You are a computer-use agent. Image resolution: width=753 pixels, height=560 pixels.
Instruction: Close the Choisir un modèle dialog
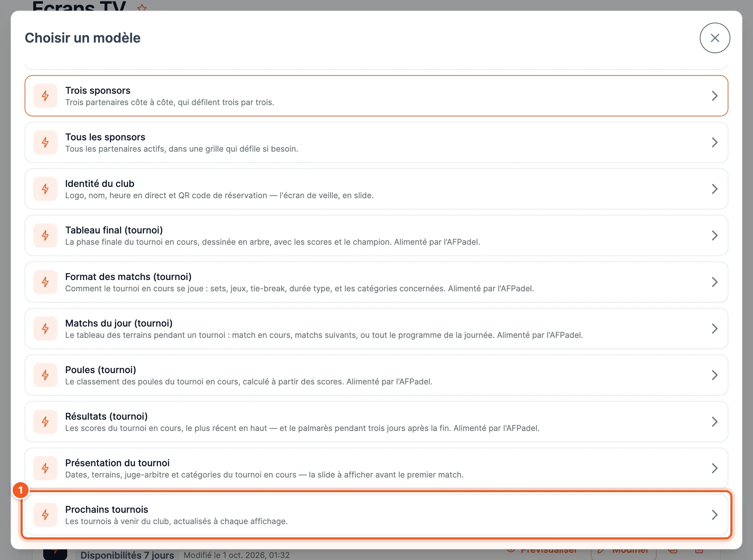coord(715,38)
